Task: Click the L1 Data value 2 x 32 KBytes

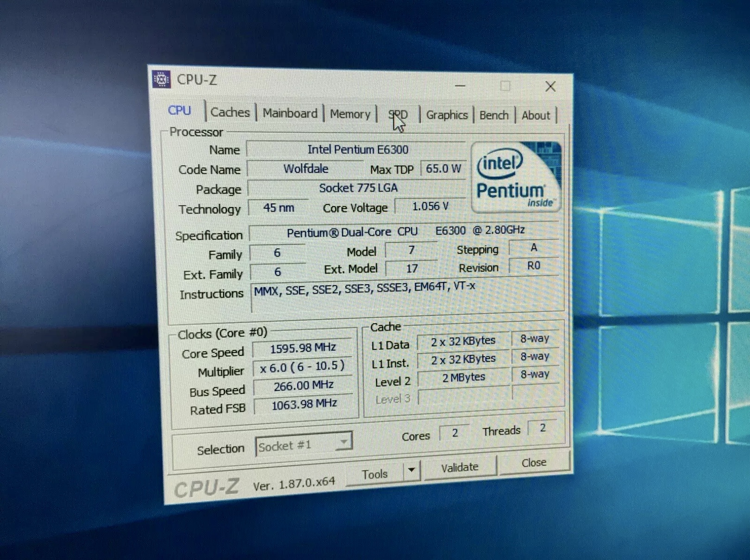Action: [x=463, y=342]
